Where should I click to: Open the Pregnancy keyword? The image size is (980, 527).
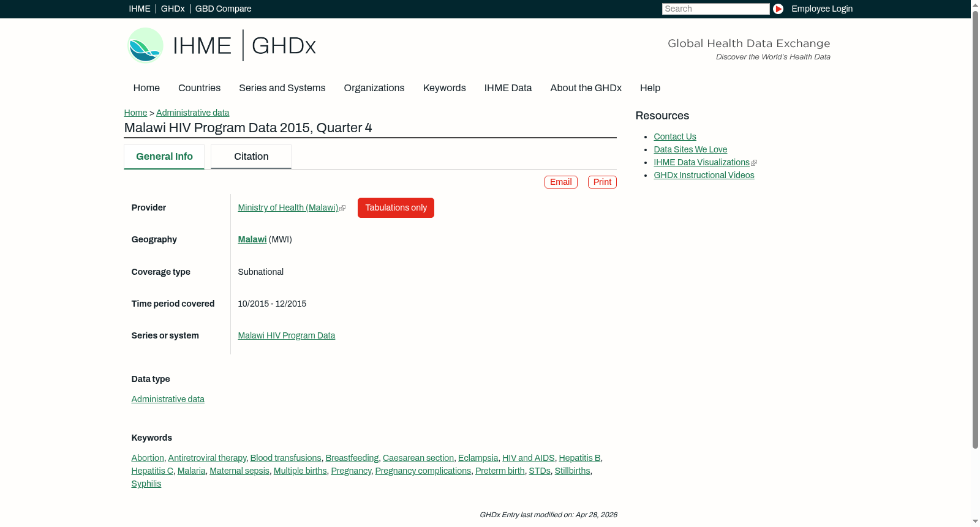point(351,471)
